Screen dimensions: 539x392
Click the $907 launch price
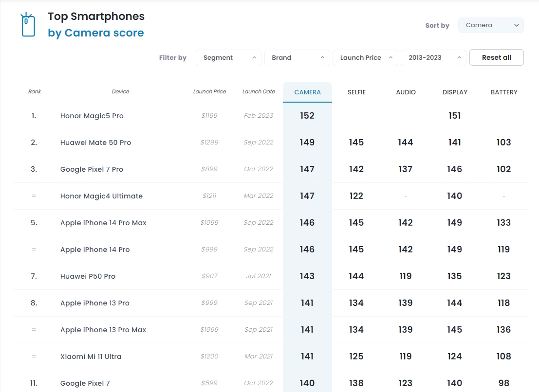(209, 276)
